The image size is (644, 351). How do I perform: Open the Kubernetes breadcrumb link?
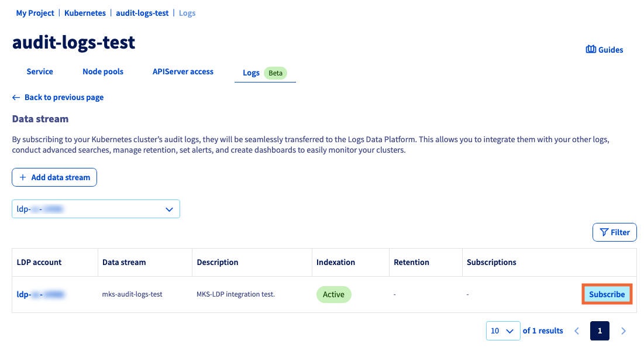click(x=85, y=12)
